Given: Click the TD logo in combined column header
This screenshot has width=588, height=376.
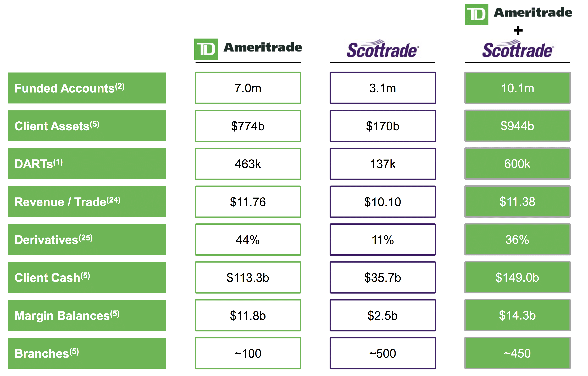Looking at the screenshot, I should click(476, 14).
